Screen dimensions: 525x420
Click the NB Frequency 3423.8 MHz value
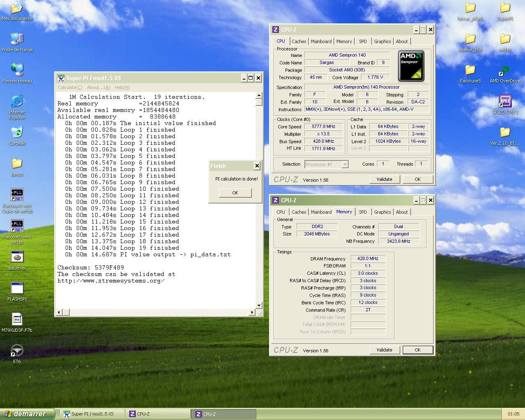click(x=398, y=241)
